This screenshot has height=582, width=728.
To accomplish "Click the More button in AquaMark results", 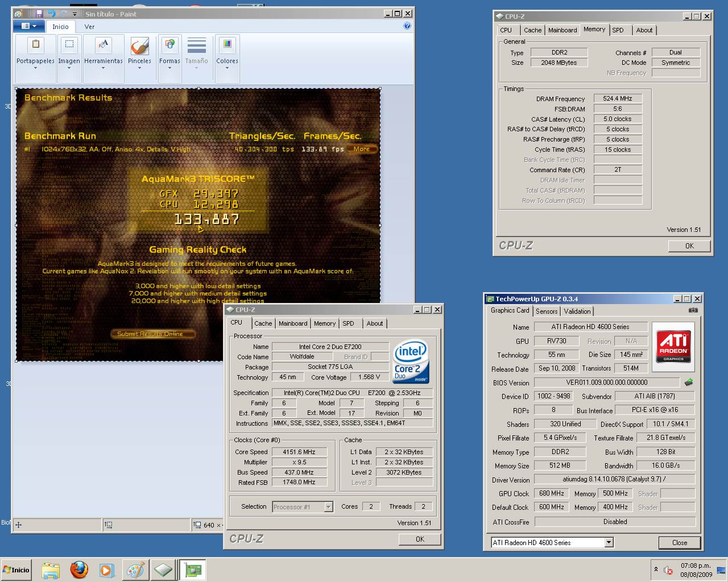I will (x=362, y=149).
